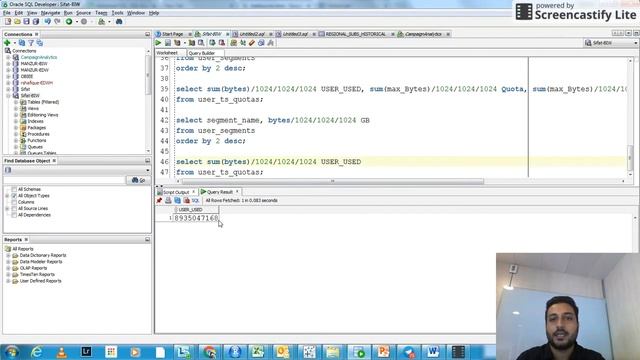Expand the Views tree node
The image size is (640, 360).
16,109
